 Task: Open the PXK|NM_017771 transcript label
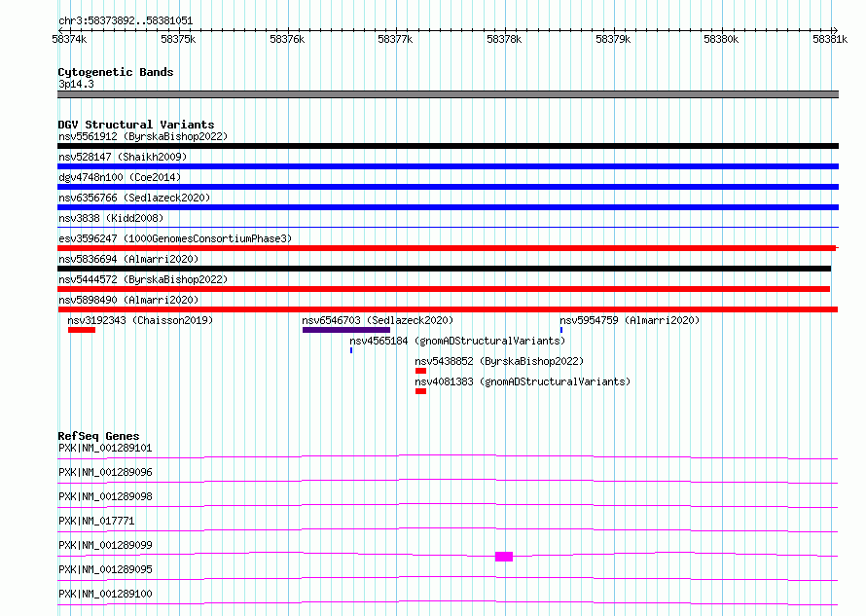click(x=96, y=521)
